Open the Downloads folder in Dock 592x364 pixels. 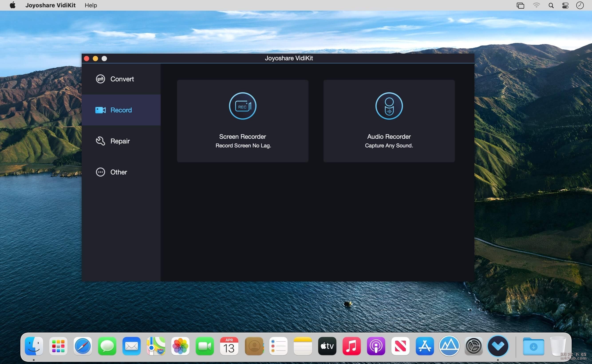[533, 346]
